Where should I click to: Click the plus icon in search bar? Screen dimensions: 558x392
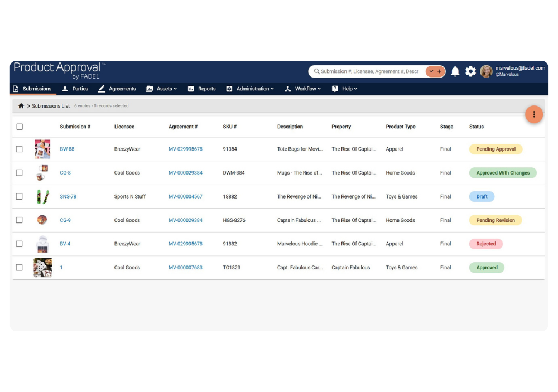coord(440,71)
